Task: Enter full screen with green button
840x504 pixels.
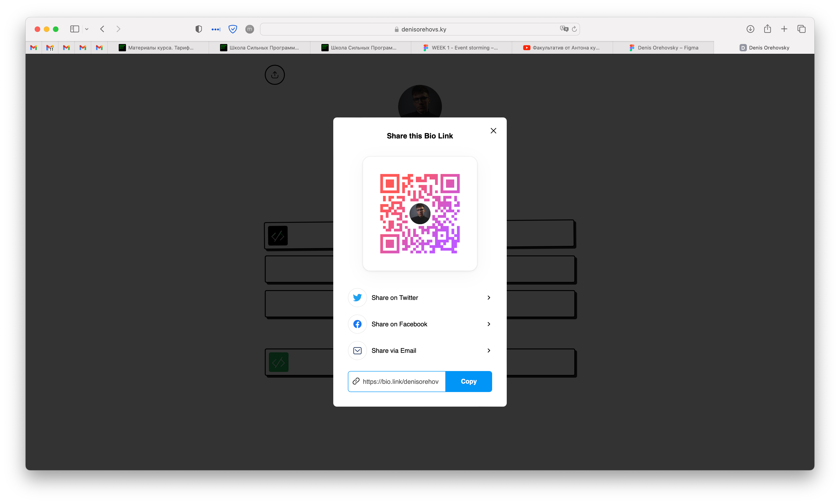Action: [56, 29]
